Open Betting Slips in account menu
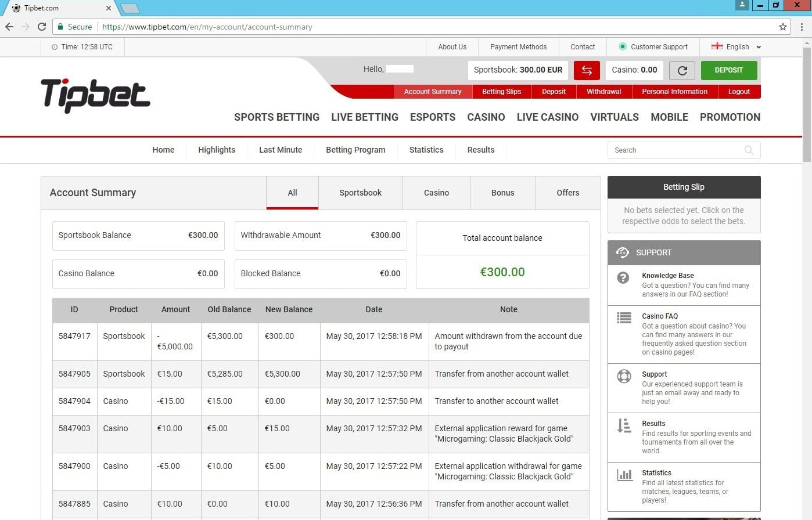 501,92
